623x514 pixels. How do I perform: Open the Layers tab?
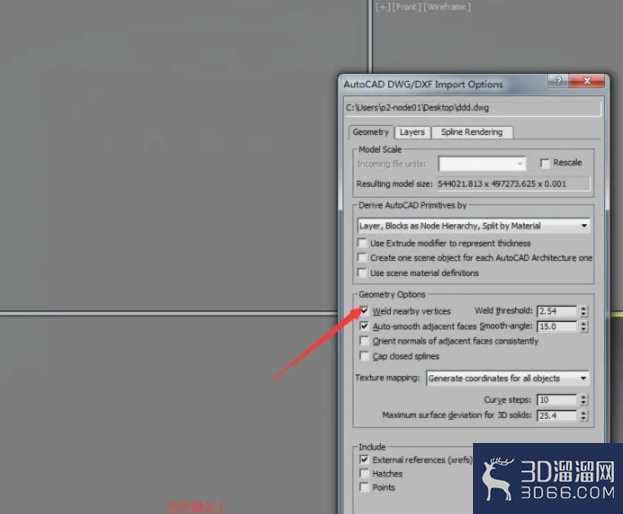412,132
